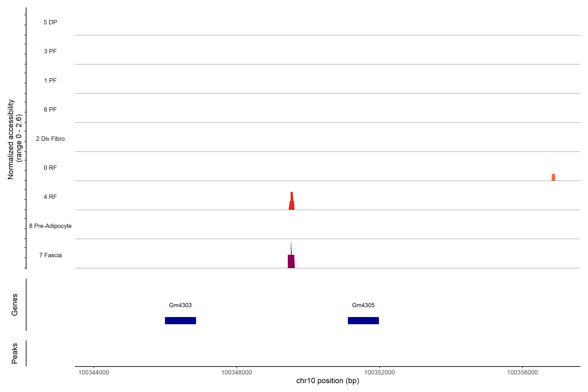The height and width of the screenshot is (392, 588).
Task: Click the 100352000 axis tick label
Action: click(379, 372)
